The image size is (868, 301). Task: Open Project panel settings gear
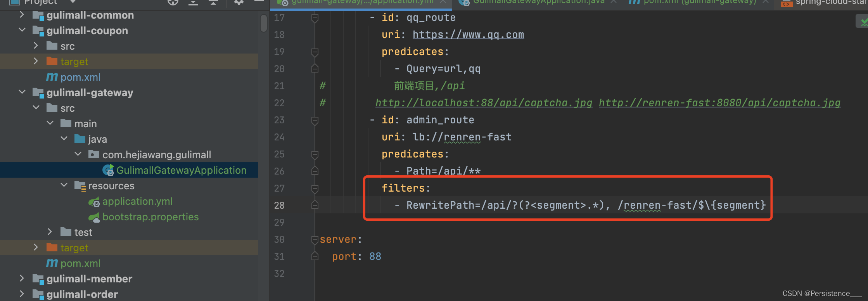pos(239,2)
